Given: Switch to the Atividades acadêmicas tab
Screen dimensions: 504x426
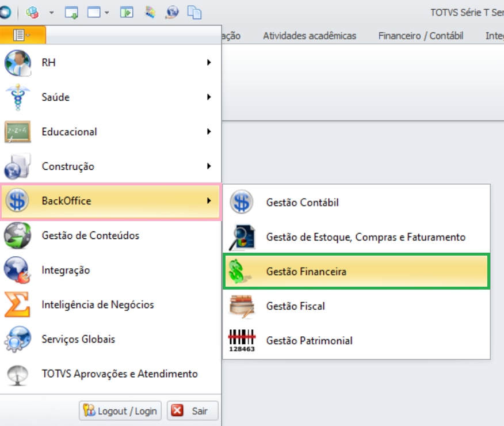Looking at the screenshot, I should pyautogui.click(x=310, y=36).
